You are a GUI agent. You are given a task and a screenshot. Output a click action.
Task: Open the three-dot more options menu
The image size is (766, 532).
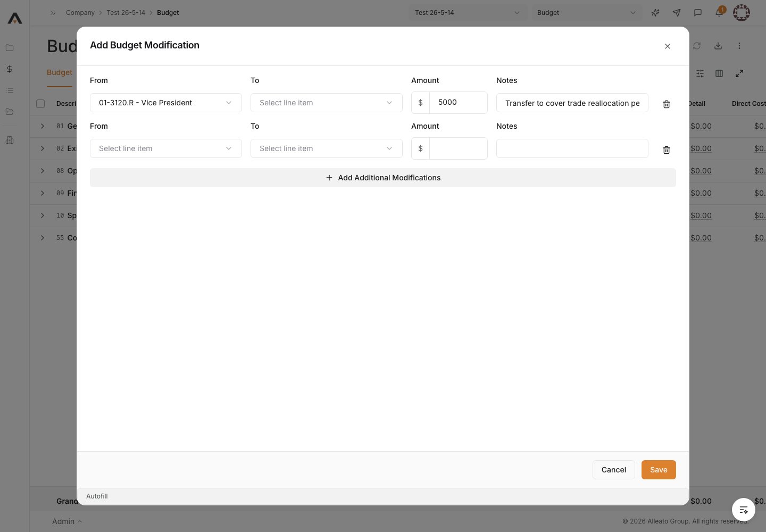[x=739, y=46]
